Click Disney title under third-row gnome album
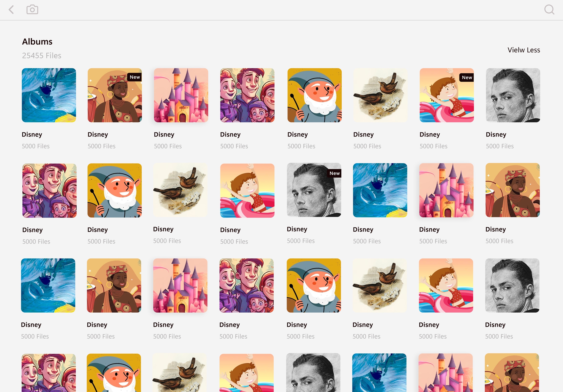This screenshot has height=392, width=563. click(297, 325)
